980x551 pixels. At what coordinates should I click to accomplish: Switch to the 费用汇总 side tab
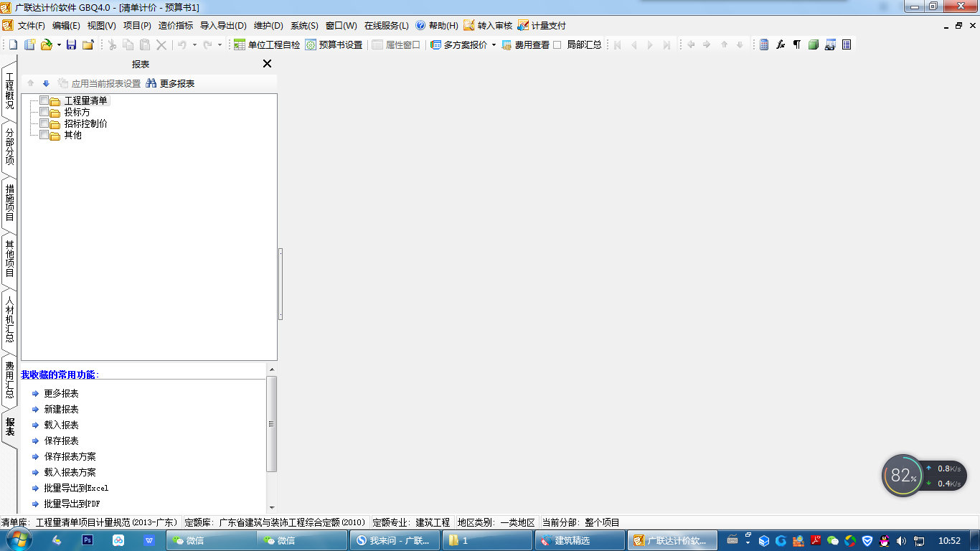pyautogui.click(x=9, y=380)
